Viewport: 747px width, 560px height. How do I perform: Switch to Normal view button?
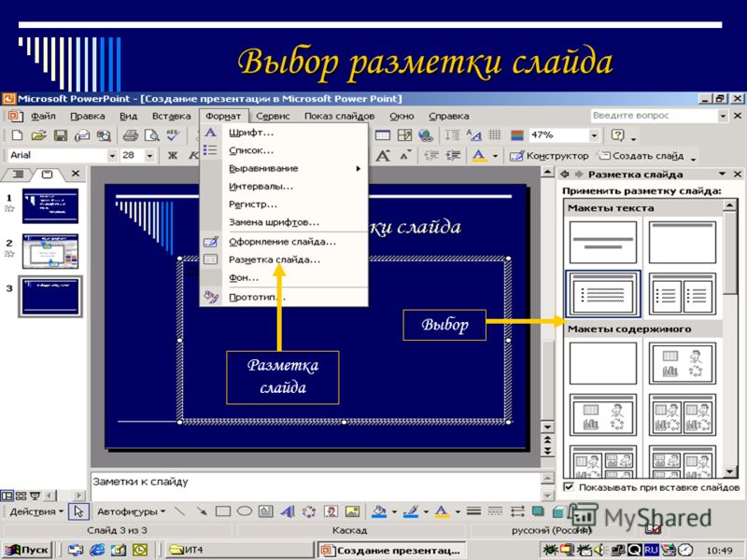tap(7, 497)
